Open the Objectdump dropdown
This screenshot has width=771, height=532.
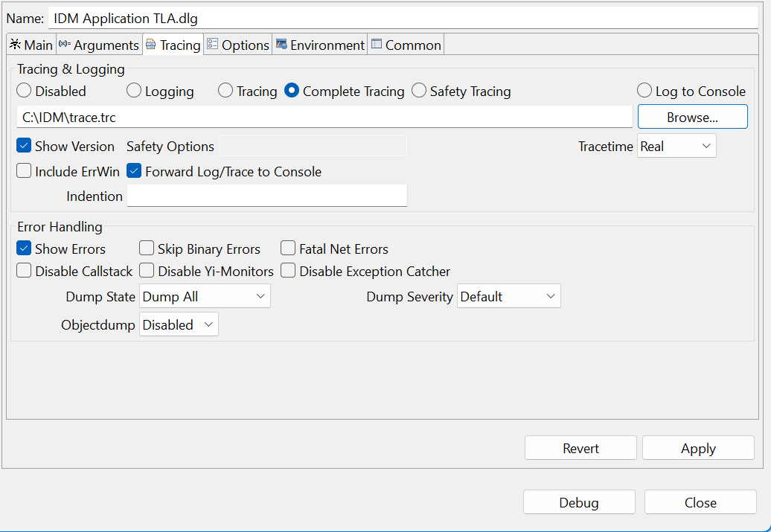[179, 324]
